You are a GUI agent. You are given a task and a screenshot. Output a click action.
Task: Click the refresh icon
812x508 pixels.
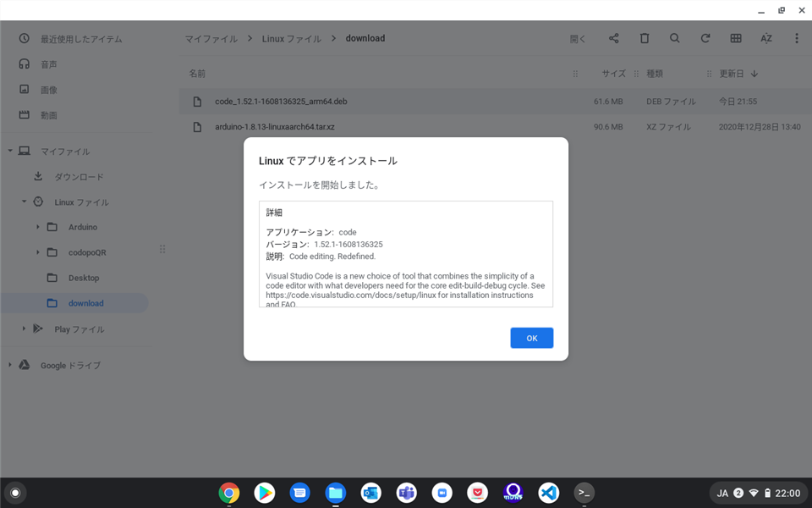click(705, 38)
